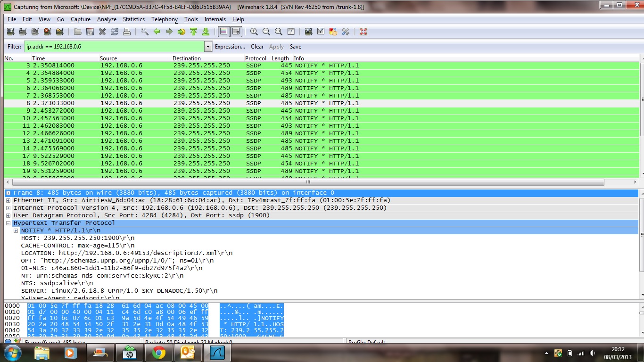The width and height of the screenshot is (644, 362).
Task: Jump to the first packet icon
Action: (x=193, y=32)
